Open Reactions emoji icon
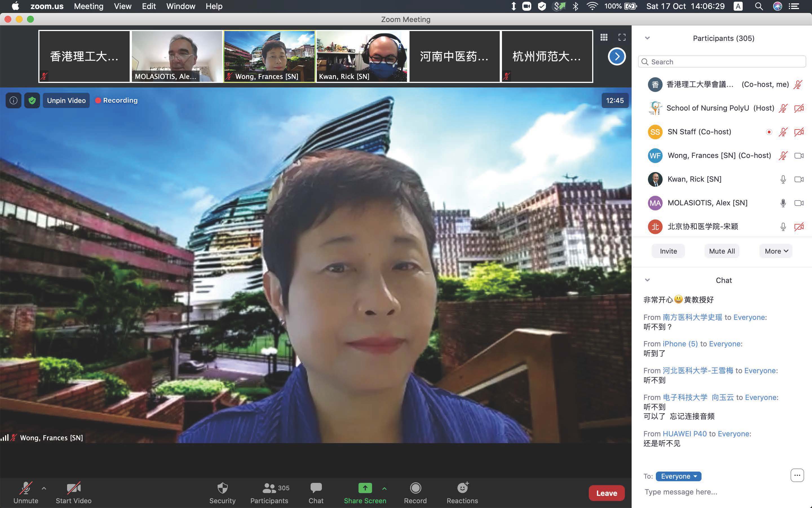 462,488
